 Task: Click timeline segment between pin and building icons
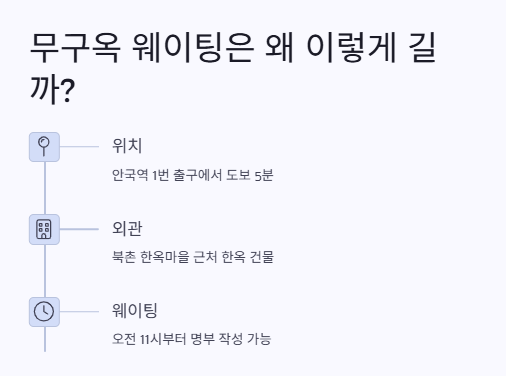(45, 188)
